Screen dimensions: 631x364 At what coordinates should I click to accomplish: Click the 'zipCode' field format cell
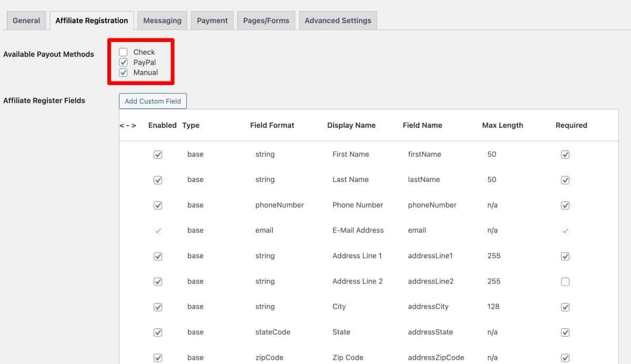point(269,357)
